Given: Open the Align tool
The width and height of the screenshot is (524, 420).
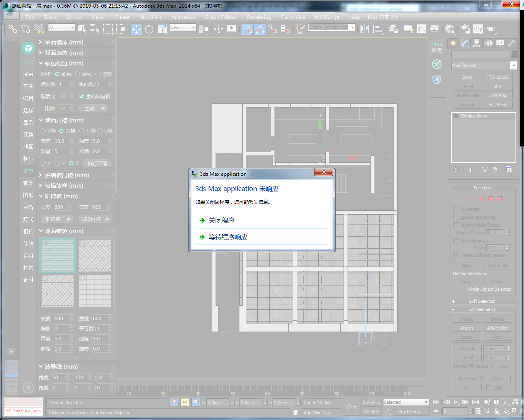Looking at the screenshot, I should pos(378,29).
